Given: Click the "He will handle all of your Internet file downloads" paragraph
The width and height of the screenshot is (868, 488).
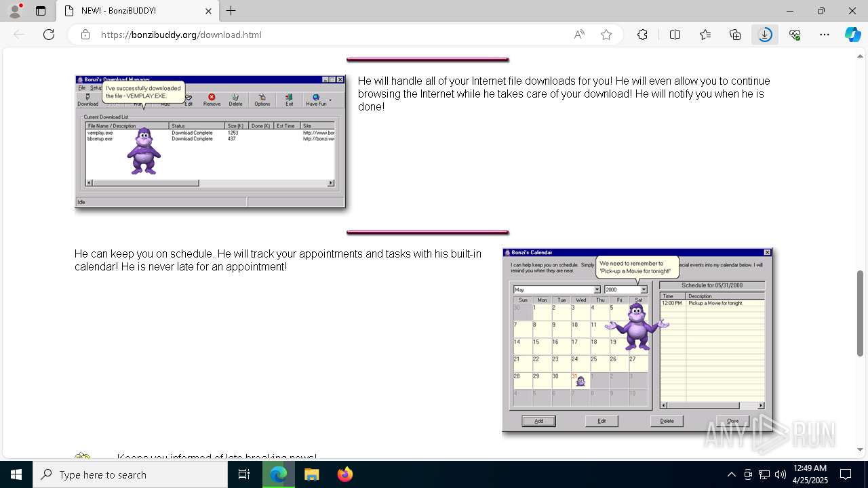Looking at the screenshot, I should pos(564,94).
